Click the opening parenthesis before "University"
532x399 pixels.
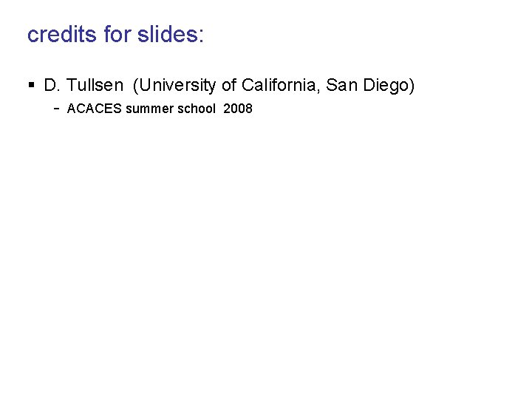[x=136, y=86]
